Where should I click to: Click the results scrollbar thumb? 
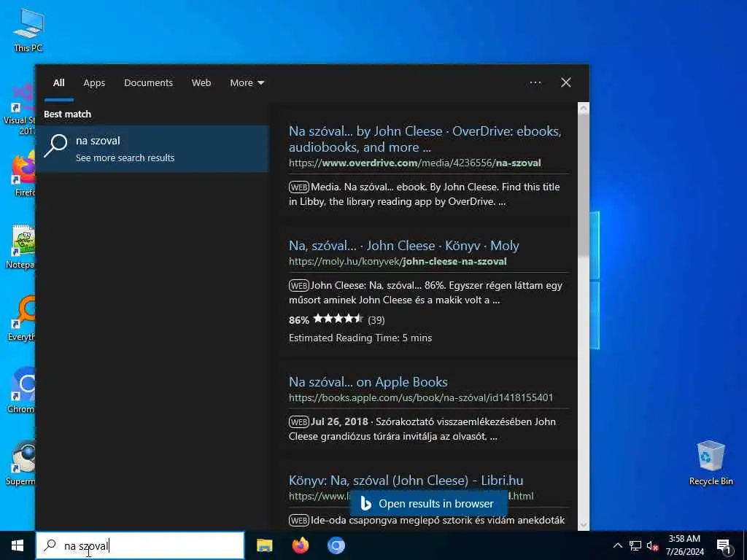[x=583, y=186]
